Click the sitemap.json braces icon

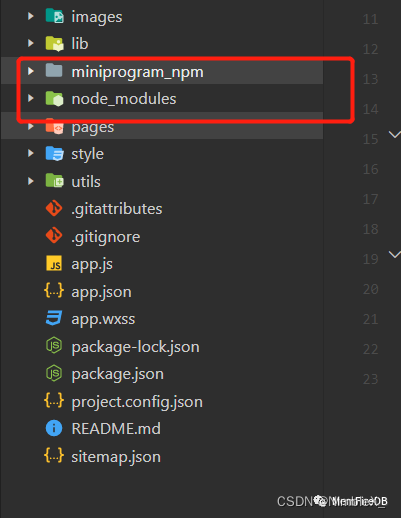54,456
